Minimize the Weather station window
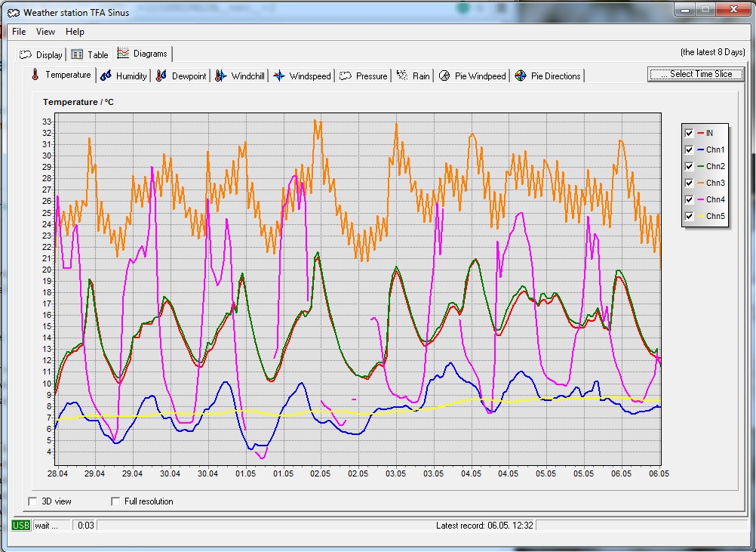 coord(684,10)
